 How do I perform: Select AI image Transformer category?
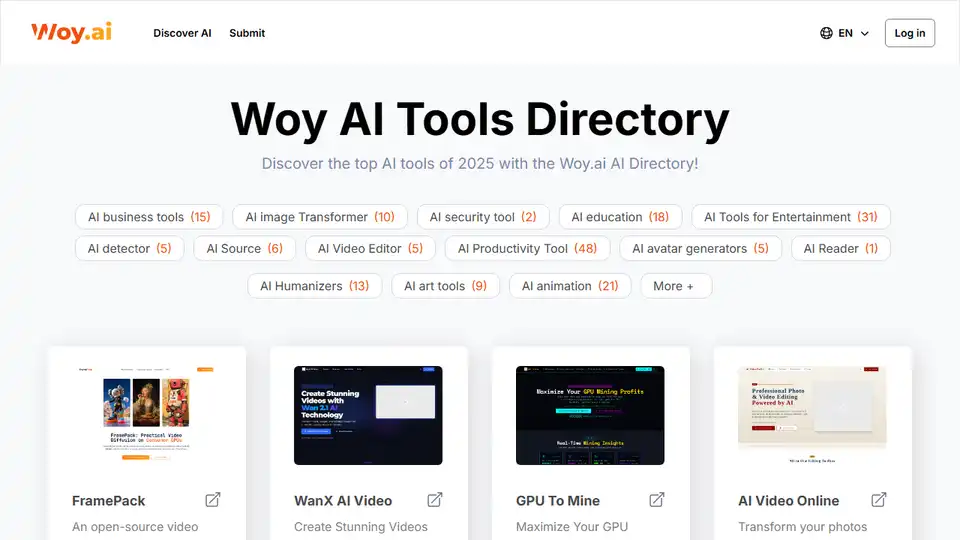(x=320, y=217)
